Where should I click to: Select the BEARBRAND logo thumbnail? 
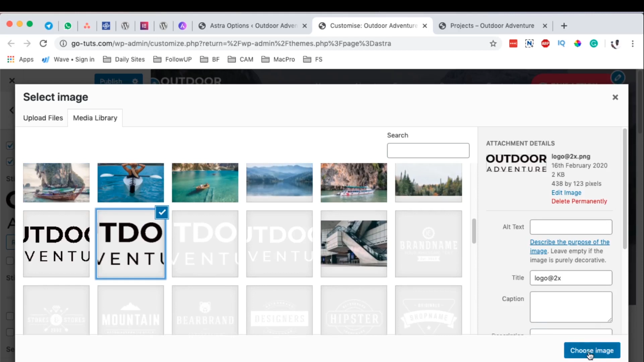[205, 310]
